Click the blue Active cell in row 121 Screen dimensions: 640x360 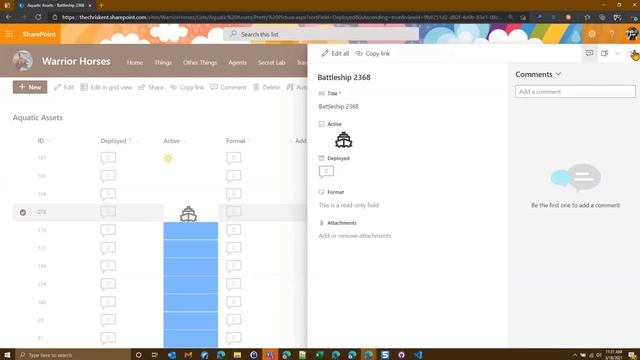(x=191, y=249)
